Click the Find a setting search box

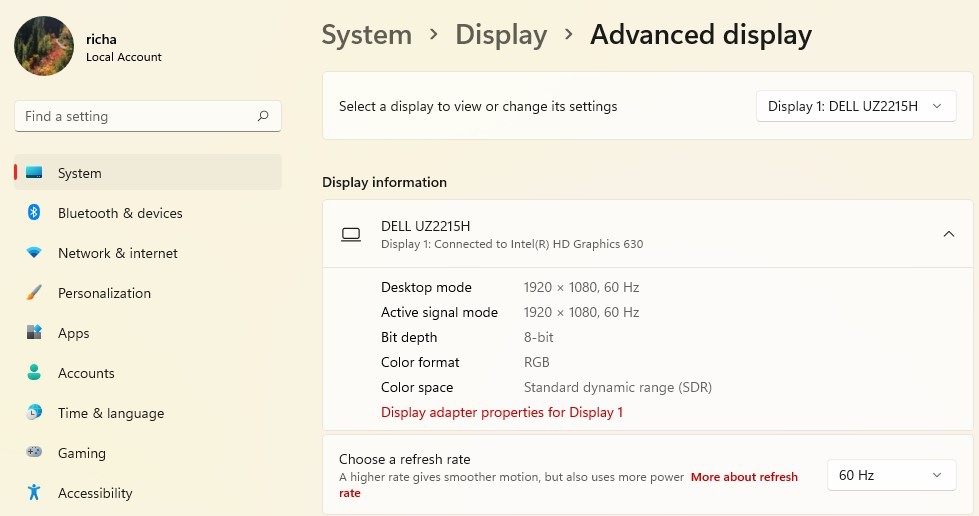[148, 116]
